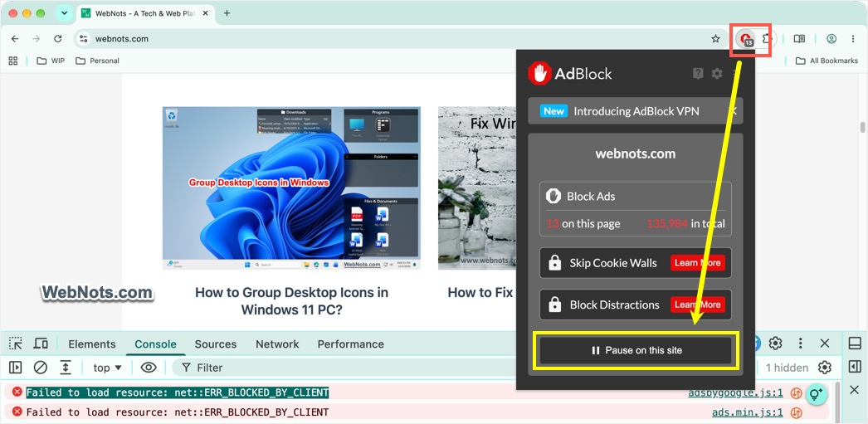Close the DevTools panel

tap(825, 344)
